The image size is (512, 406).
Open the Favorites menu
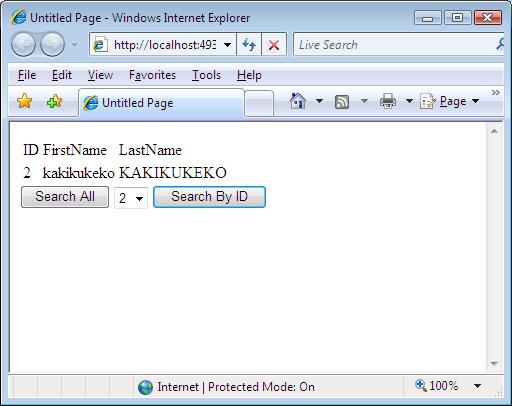[152, 75]
